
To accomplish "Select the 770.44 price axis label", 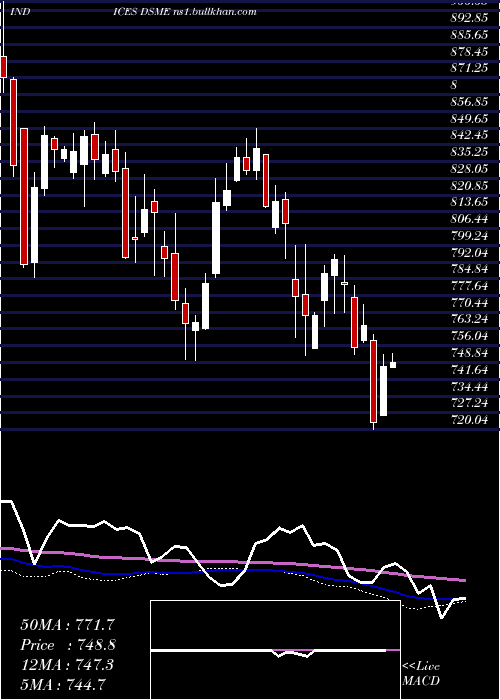I will [469, 303].
